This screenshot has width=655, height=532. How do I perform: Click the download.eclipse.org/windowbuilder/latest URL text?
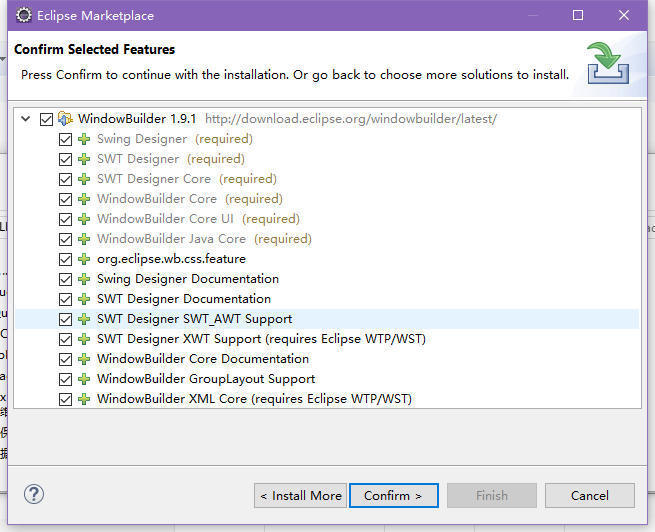[x=351, y=119]
